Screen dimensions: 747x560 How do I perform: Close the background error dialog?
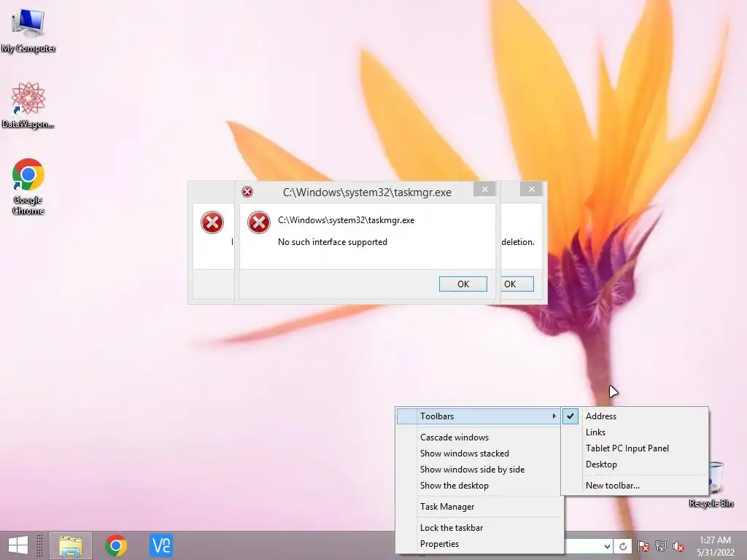[x=531, y=190]
